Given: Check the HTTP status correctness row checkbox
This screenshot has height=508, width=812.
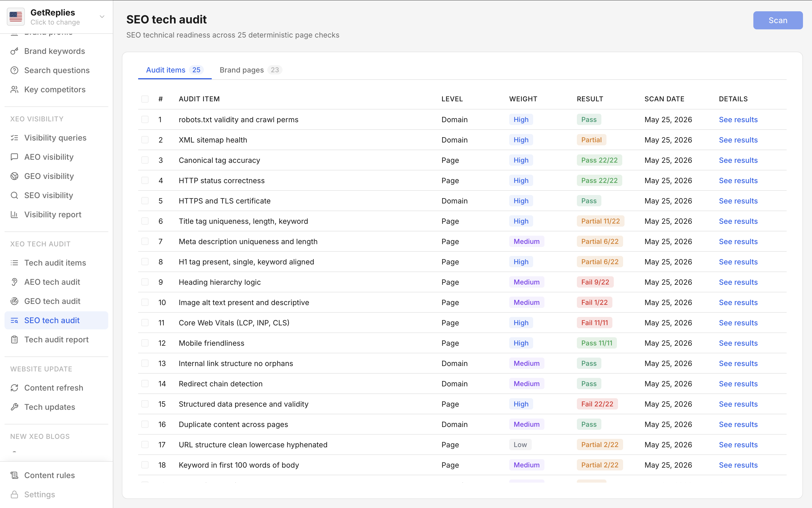Looking at the screenshot, I should 145,180.
